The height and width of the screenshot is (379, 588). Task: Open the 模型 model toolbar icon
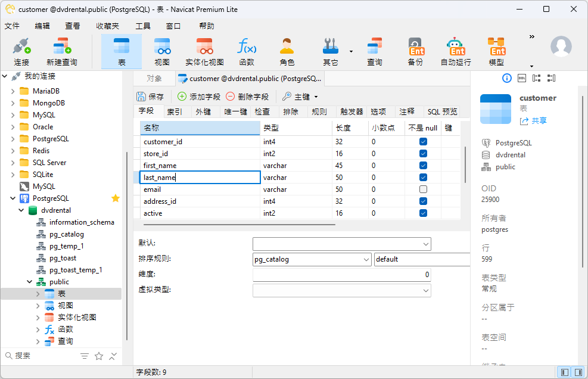click(x=496, y=52)
